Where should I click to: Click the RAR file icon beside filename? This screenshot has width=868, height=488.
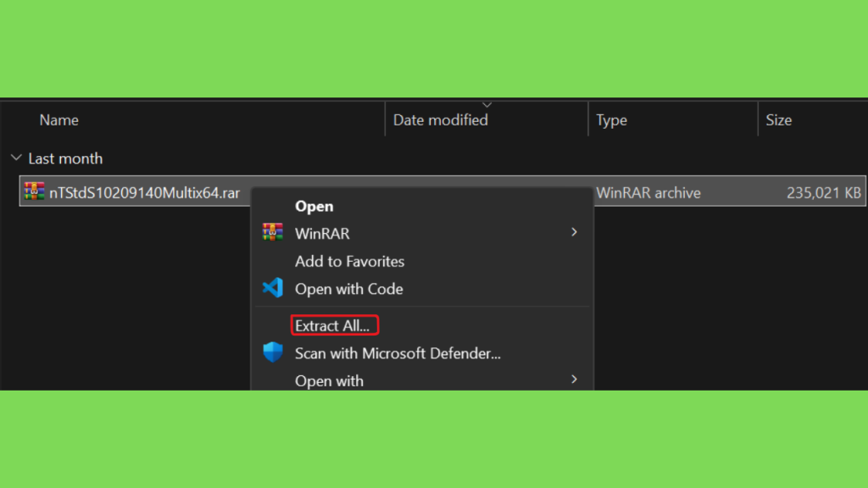(34, 191)
